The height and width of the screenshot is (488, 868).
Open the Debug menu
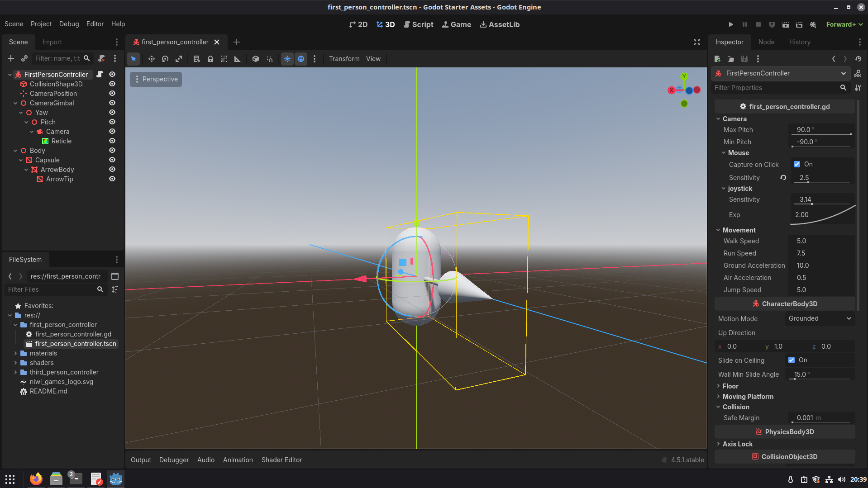[69, 24]
